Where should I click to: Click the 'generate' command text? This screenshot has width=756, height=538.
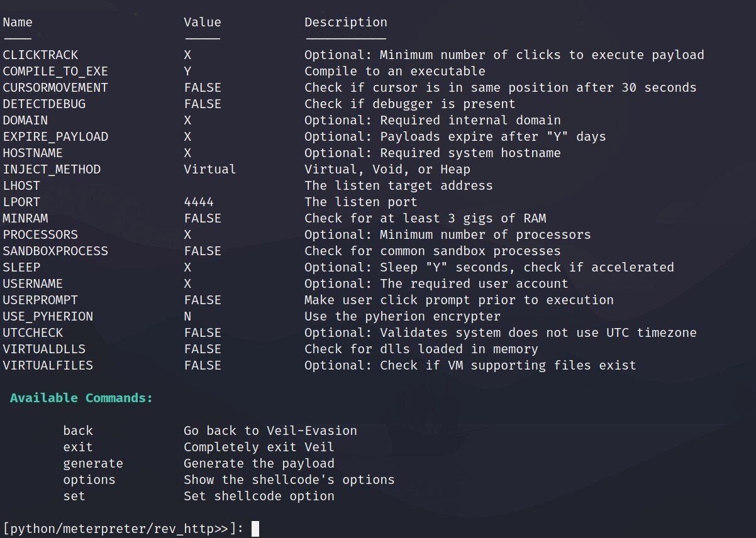pos(93,463)
